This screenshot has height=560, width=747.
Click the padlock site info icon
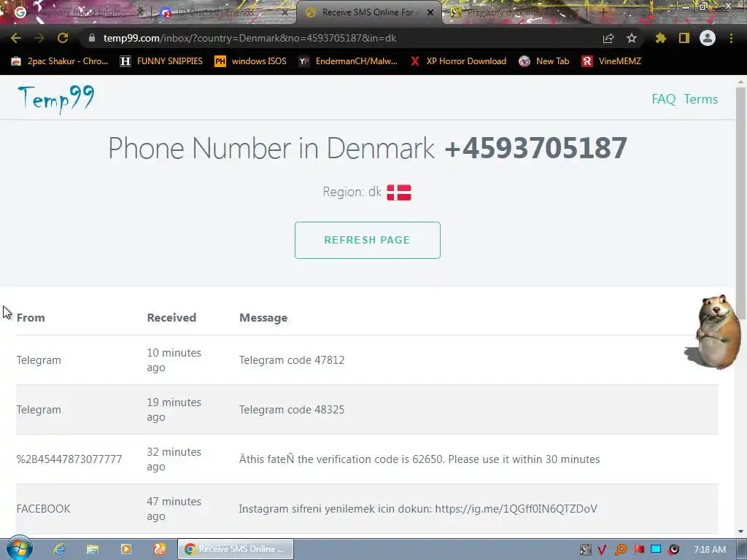[92, 38]
